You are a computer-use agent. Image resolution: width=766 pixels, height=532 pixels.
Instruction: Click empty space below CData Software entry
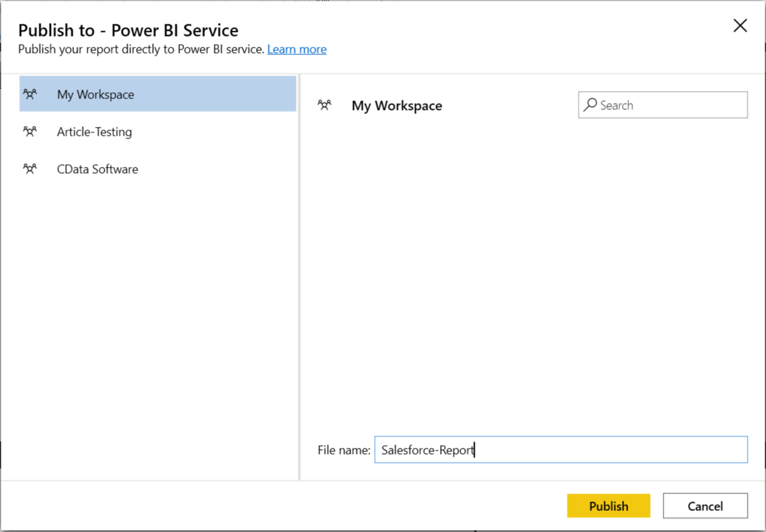coord(149,305)
